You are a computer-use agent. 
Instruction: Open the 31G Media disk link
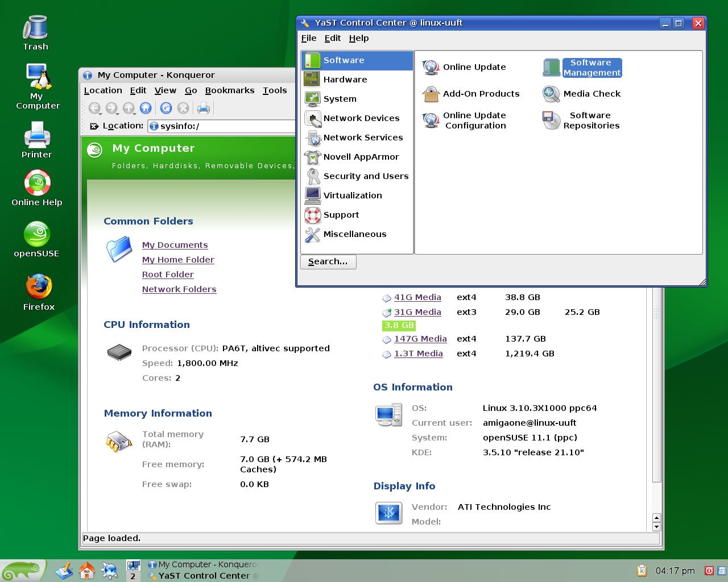tap(417, 312)
